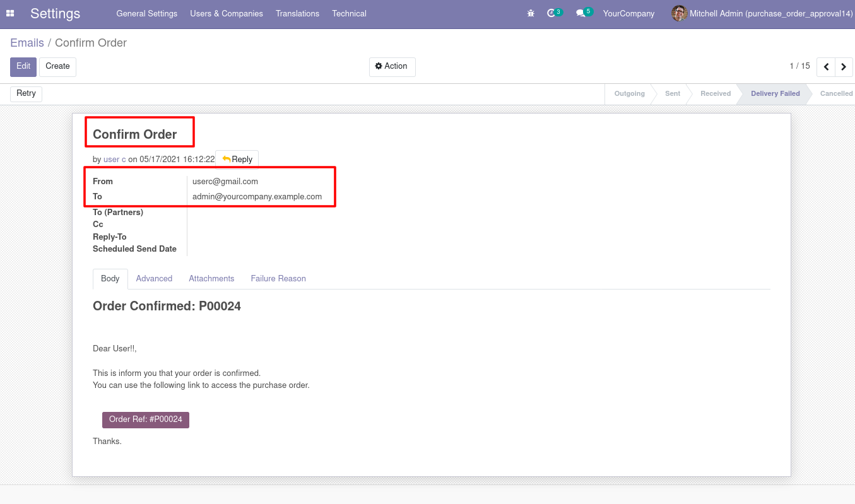The width and height of the screenshot is (855, 504).
Task: Open the Action dropdown
Action: tap(392, 67)
